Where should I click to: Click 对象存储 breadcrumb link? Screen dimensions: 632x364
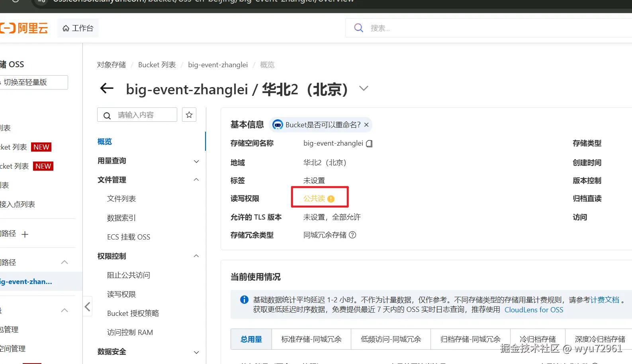coord(112,65)
